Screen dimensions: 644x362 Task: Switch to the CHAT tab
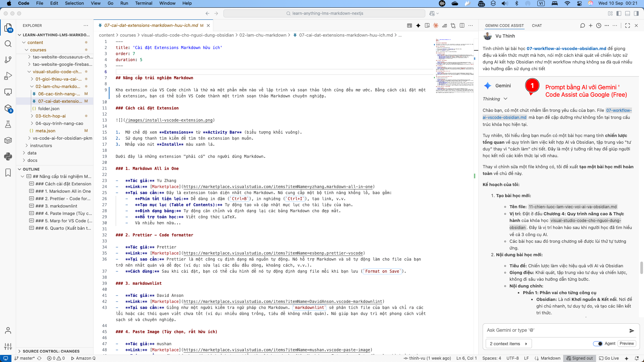click(x=537, y=26)
